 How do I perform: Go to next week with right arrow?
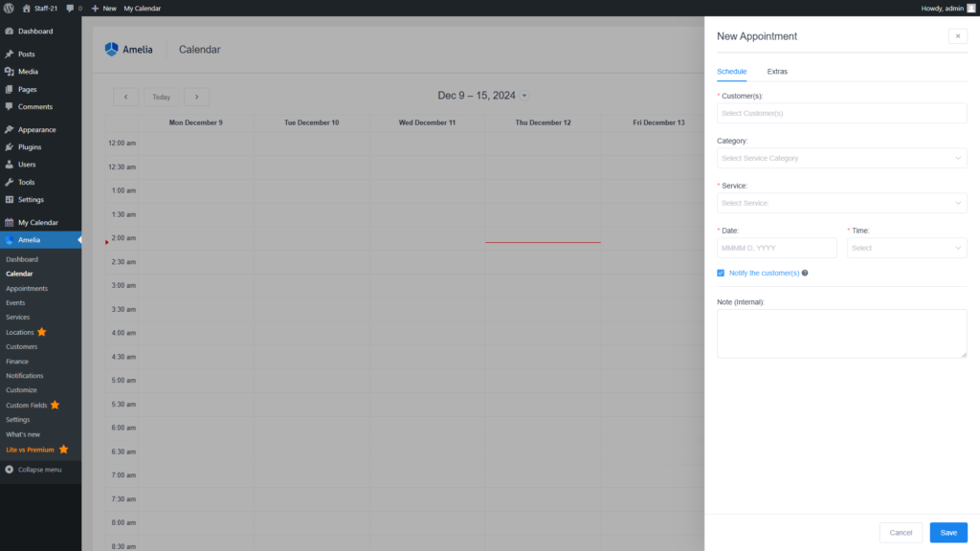(196, 97)
